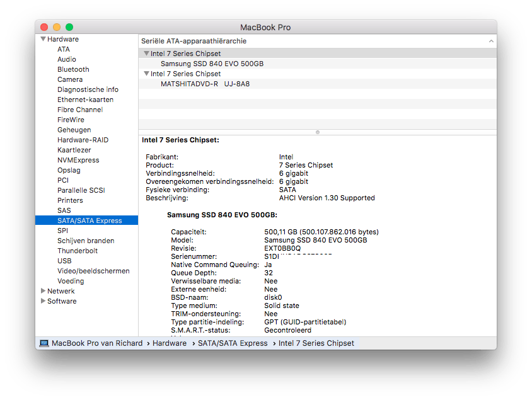Viewport: 532px width, 400px height.
Task: Open Parallelle SCSI in the sidebar
Action: click(x=81, y=190)
